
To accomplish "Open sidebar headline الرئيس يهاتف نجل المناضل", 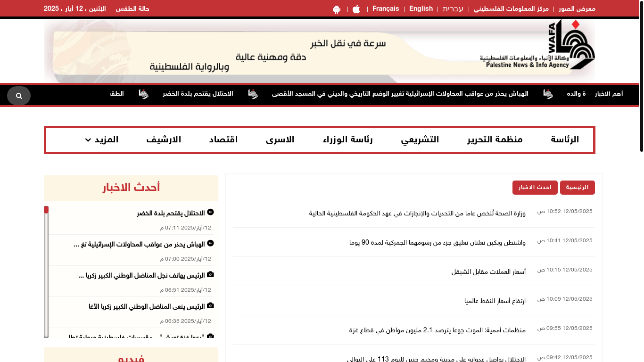I will [141, 275].
